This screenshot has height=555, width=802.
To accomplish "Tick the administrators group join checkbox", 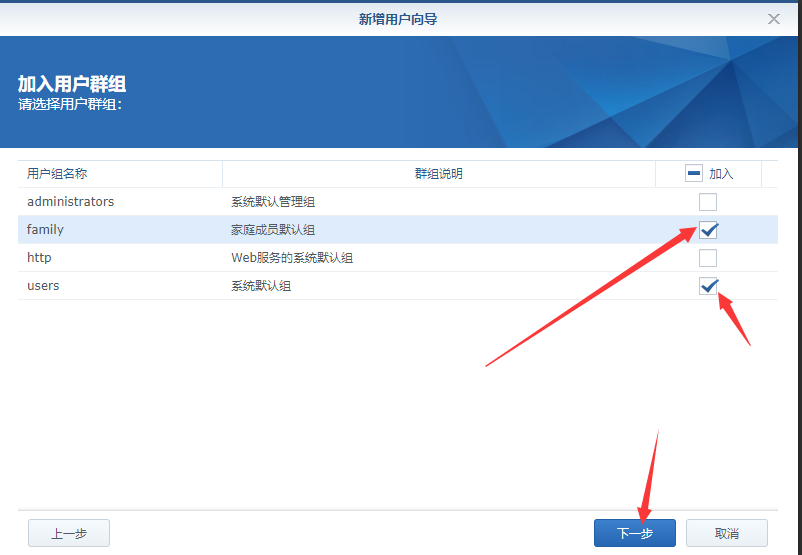I will point(708,202).
